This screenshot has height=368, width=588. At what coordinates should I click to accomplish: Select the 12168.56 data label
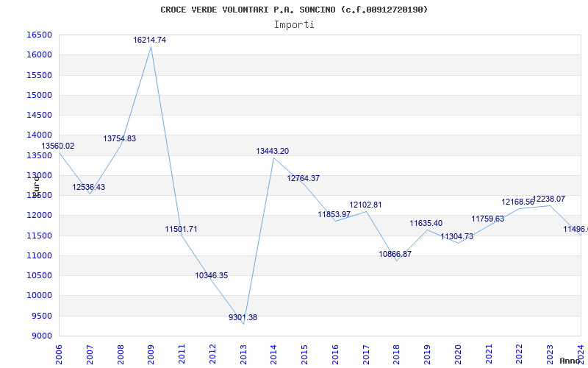[518, 202]
